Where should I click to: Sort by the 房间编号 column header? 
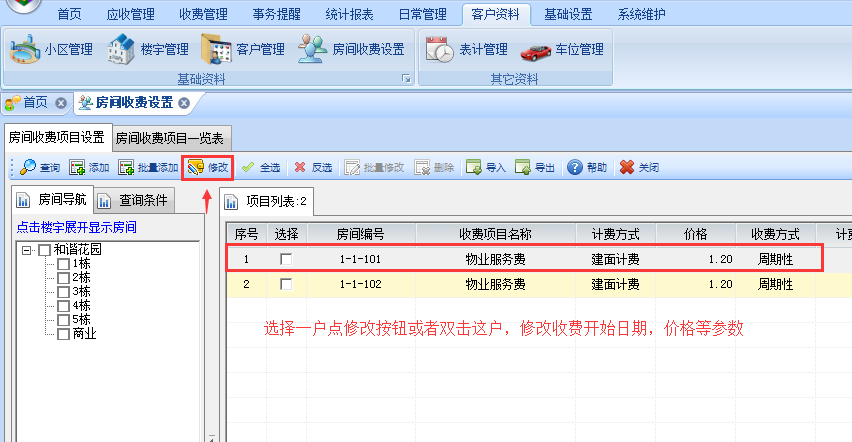pos(361,234)
